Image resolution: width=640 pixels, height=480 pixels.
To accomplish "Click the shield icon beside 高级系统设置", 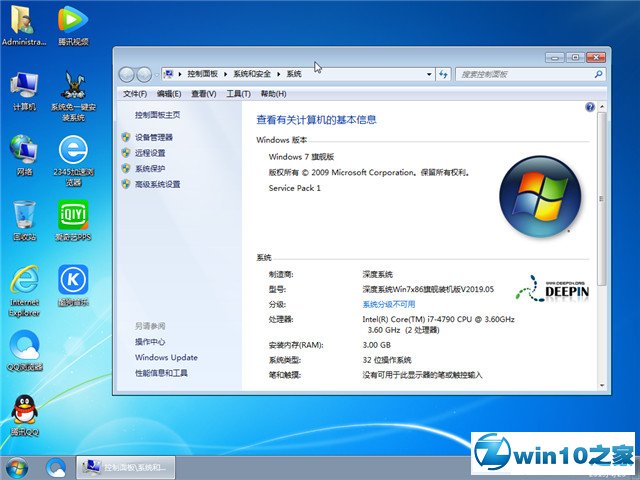I will 126,184.
